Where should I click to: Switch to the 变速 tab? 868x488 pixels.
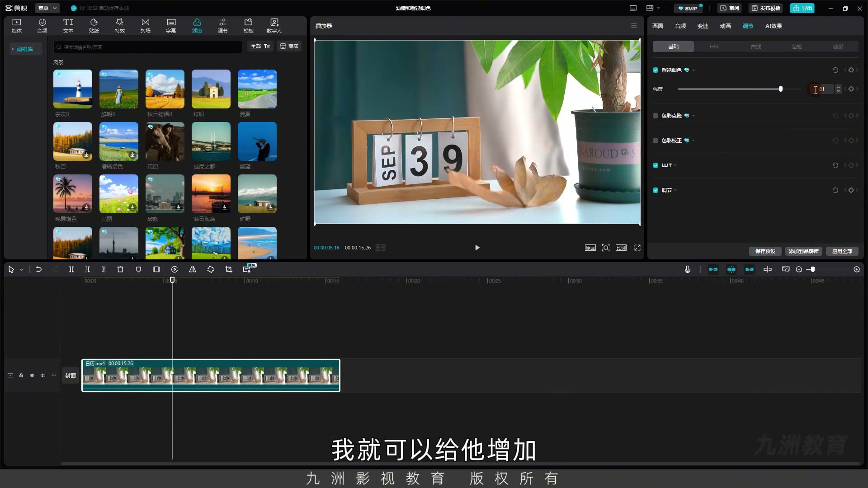[703, 26]
